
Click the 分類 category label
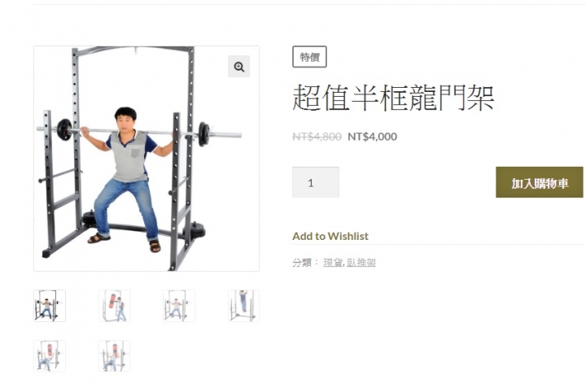[x=302, y=263]
